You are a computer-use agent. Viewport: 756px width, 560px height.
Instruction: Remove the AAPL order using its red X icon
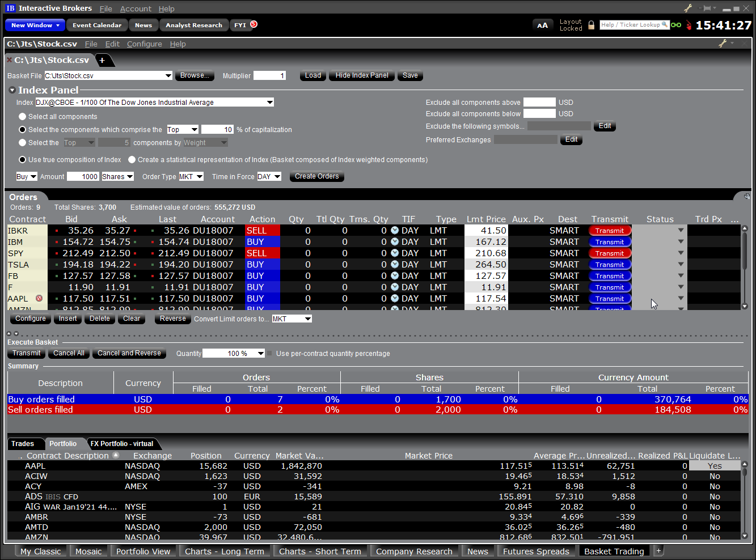[x=38, y=299]
